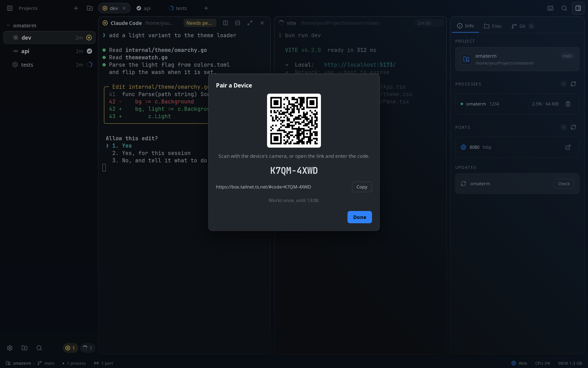Viewport: 588px width, 368px height.
Task: Click the add folder icon in sidebar footer
Action: [24, 348]
